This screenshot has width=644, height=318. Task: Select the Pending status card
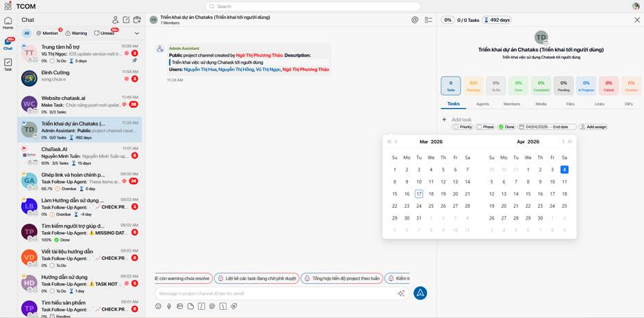pos(563,85)
